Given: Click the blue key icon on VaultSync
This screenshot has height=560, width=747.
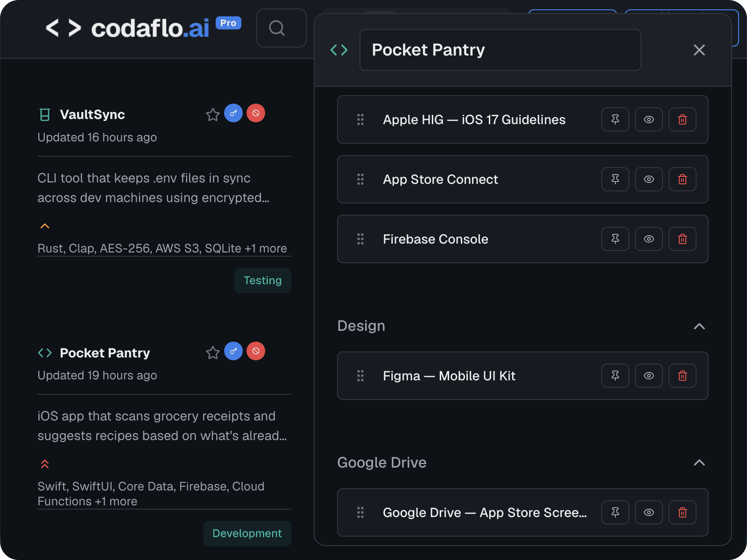Looking at the screenshot, I should (x=233, y=113).
